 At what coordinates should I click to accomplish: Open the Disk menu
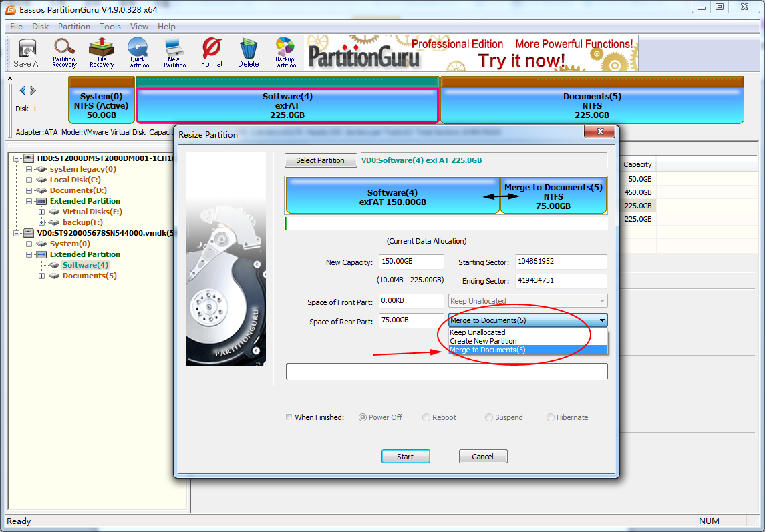click(x=41, y=26)
